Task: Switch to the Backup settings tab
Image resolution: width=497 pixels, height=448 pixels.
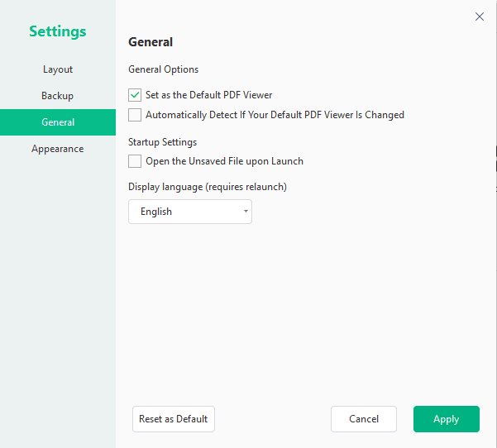Action: [x=58, y=96]
